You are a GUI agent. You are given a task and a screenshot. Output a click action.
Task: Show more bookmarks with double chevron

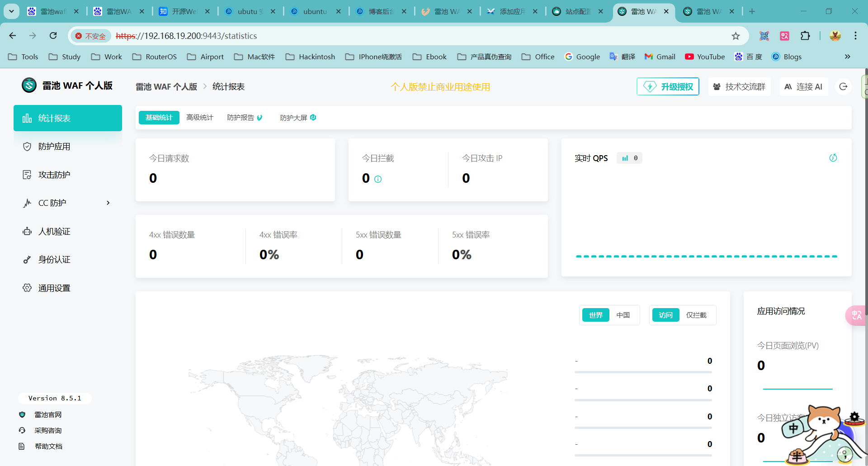(847, 57)
